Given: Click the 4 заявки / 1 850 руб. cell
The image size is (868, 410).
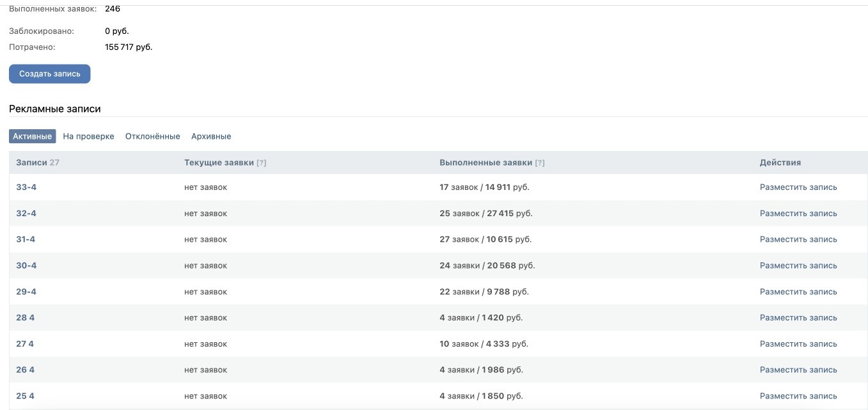Looking at the screenshot, I should tap(481, 396).
